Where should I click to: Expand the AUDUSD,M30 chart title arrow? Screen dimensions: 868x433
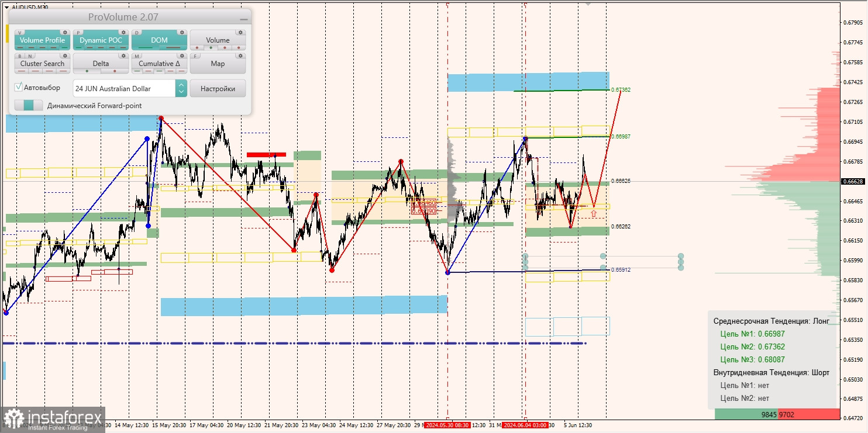6,8
